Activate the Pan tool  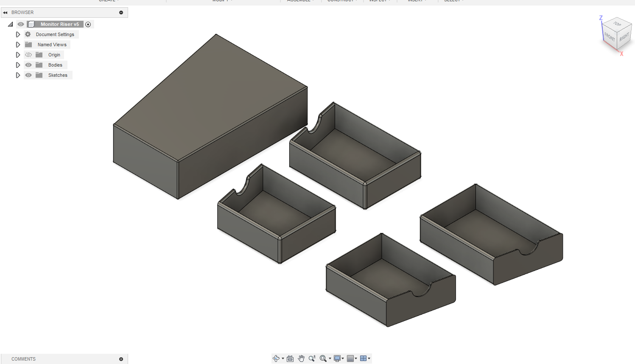301,358
